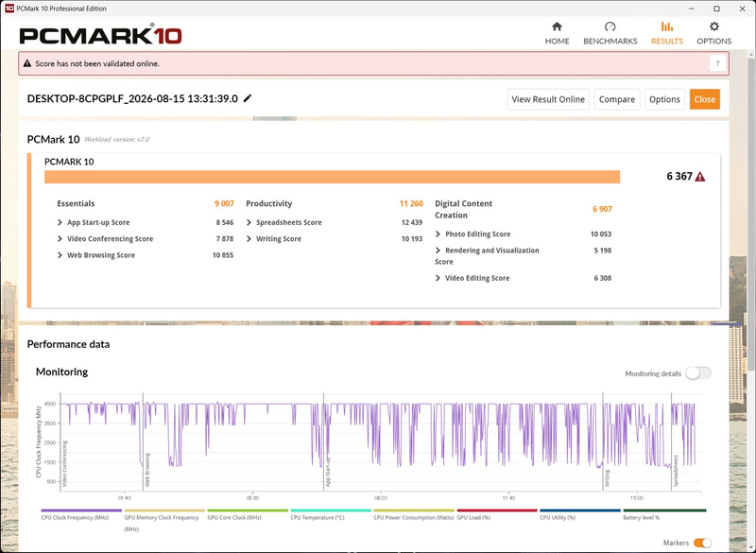The width and height of the screenshot is (756, 553).
Task: Click the question mark help icon
Action: click(717, 63)
